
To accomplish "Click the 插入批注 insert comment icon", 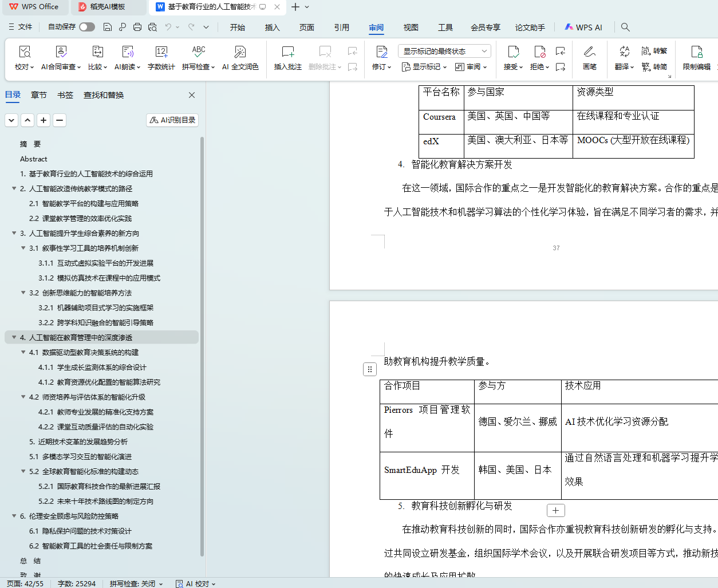I will pyautogui.click(x=287, y=52).
